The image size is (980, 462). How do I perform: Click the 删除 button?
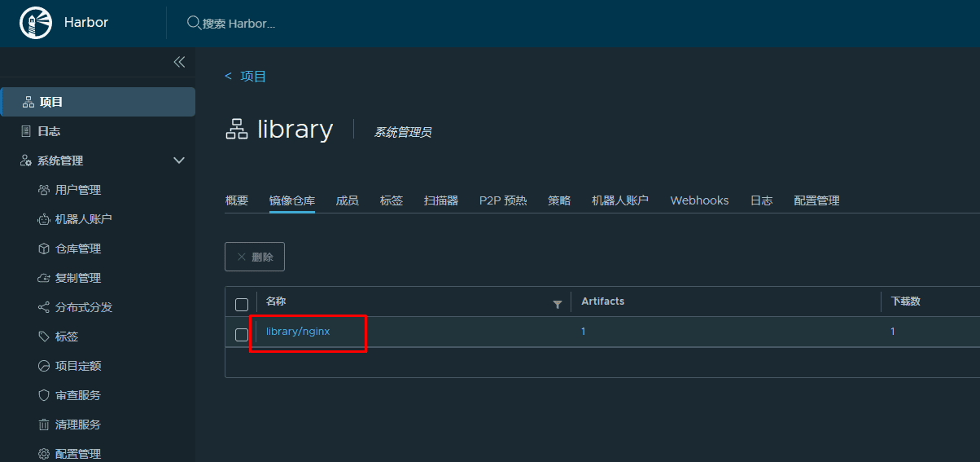[x=255, y=257]
